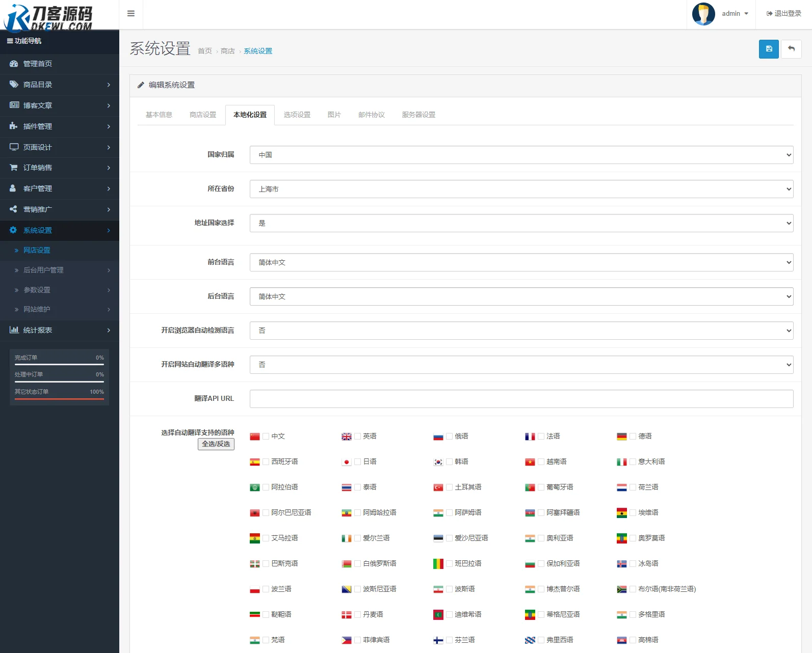The image size is (812, 653).
Task: Switch to the 商店设置 tab
Action: tap(203, 115)
